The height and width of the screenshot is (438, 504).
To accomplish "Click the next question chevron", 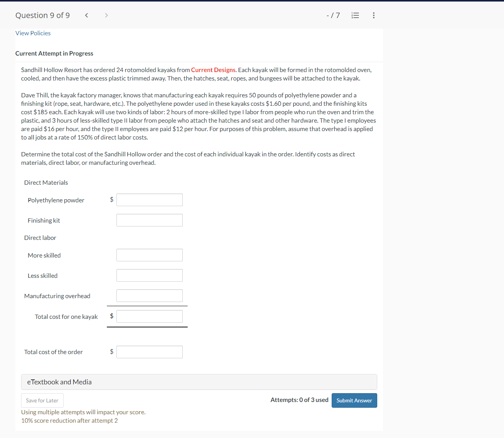I will (106, 15).
